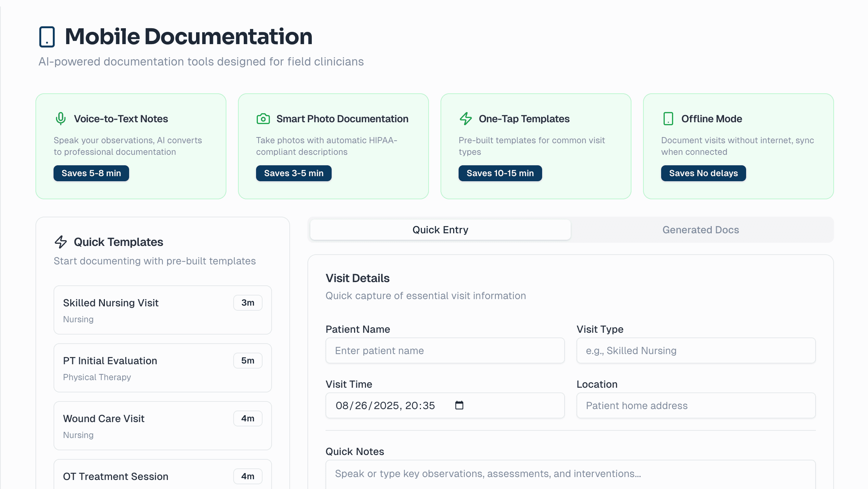Click the Saves No delays badge on Offline Mode
Viewport: 868px width, 489px height.
(x=703, y=173)
